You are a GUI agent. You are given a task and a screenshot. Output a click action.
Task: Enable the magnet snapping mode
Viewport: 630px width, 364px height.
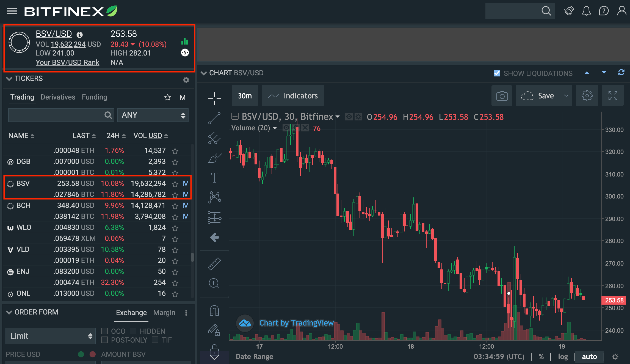(214, 310)
